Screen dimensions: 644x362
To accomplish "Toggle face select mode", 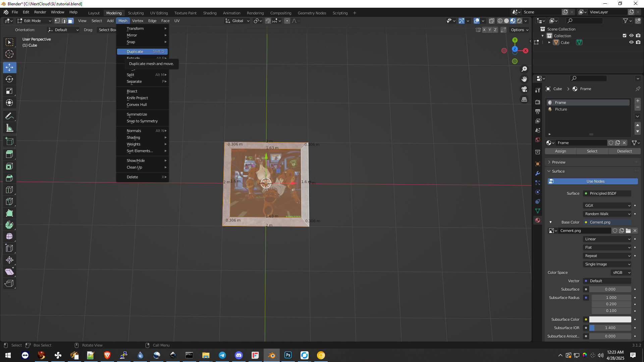I will click(70, 21).
